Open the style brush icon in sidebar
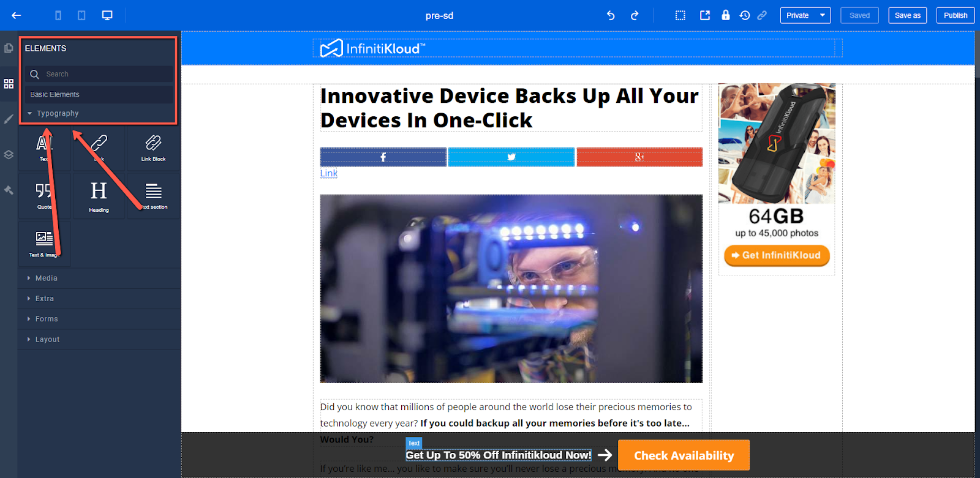 point(9,119)
